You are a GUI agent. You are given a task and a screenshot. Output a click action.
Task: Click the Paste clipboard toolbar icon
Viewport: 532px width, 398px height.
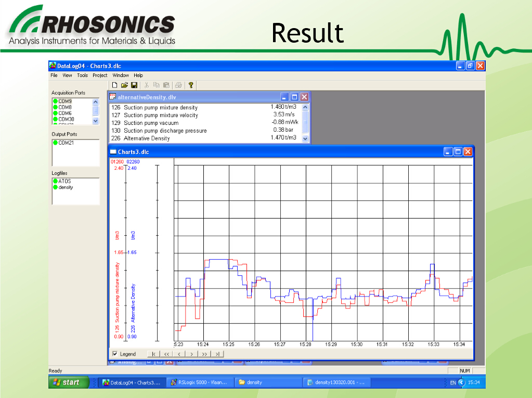tap(166, 85)
